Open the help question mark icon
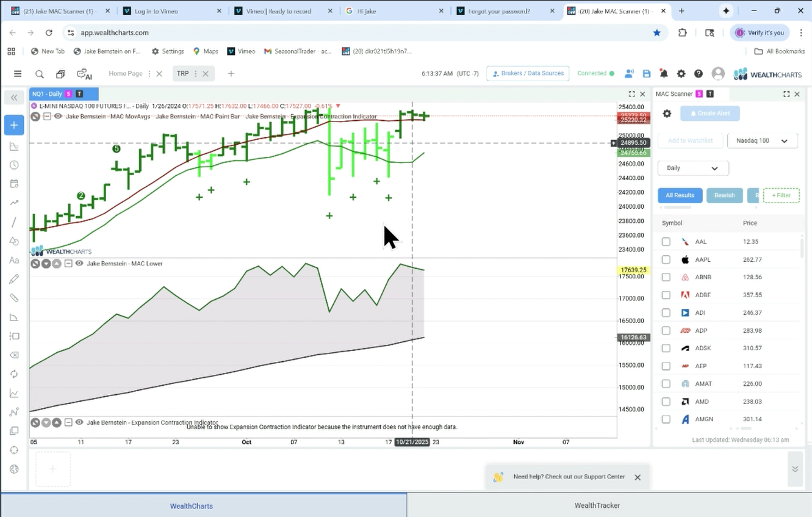812x517 pixels. coord(699,74)
